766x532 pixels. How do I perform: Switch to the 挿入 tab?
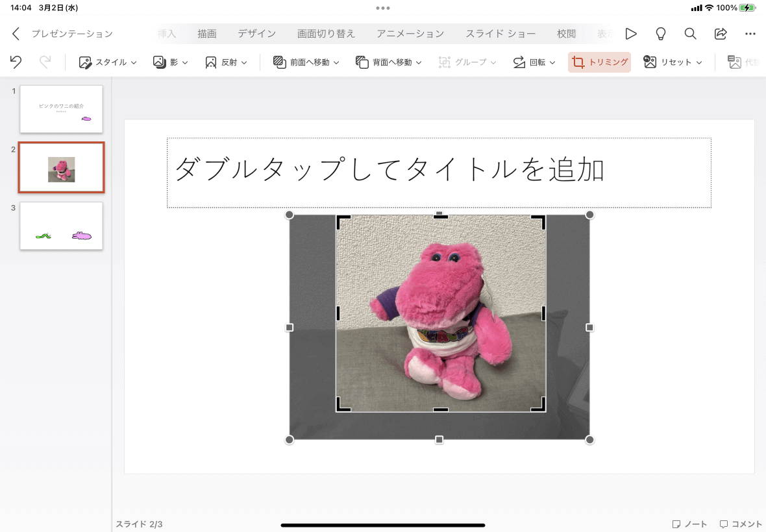[x=167, y=34]
